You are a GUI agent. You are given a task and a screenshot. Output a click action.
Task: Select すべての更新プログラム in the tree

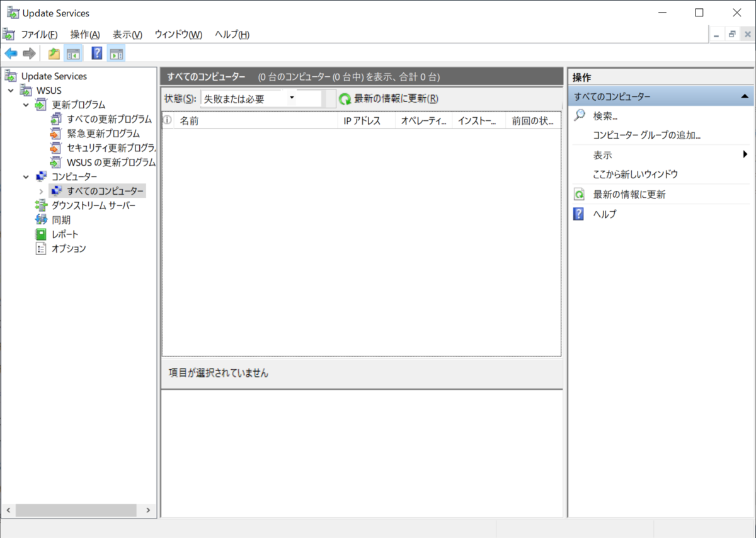pyautogui.click(x=109, y=119)
